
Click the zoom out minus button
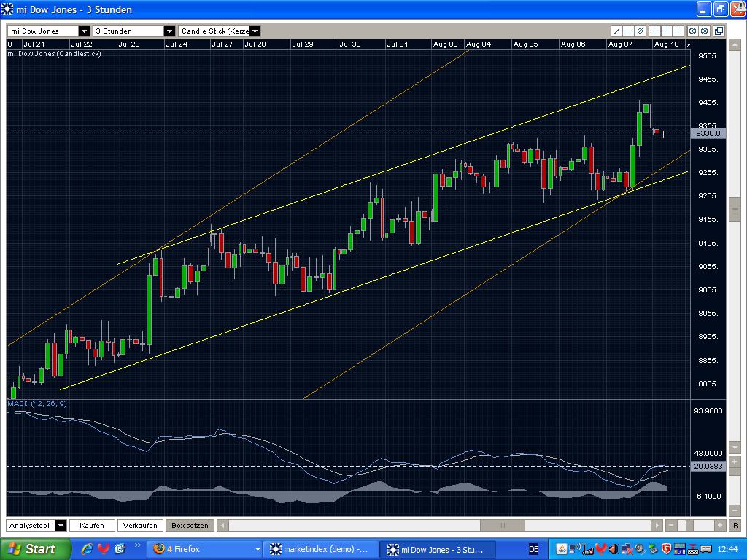coord(671,525)
